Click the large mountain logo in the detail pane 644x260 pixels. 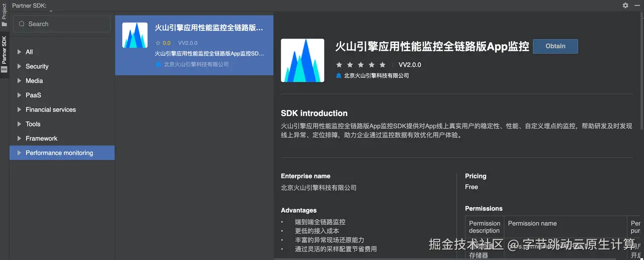click(302, 60)
